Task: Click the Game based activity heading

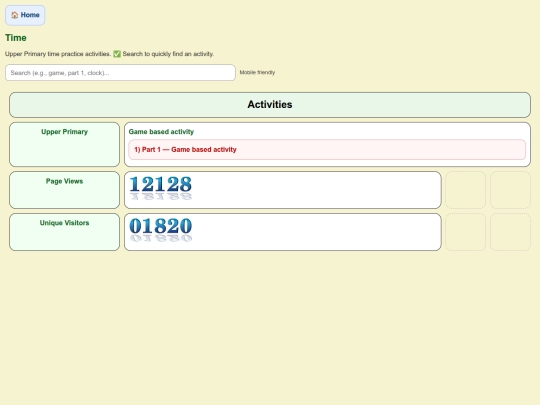Action: click(x=161, y=132)
